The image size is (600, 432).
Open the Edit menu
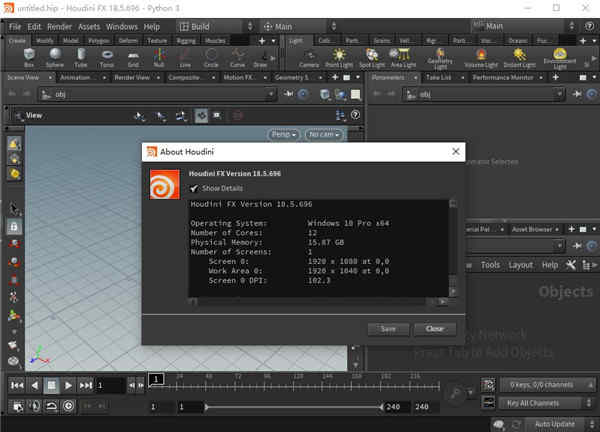[34, 27]
